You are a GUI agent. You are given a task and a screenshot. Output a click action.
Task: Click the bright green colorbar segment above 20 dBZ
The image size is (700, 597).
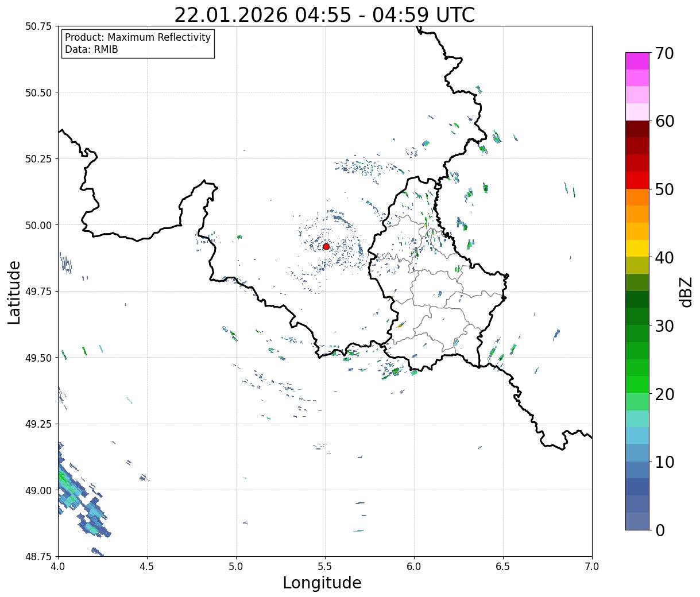coord(637,385)
